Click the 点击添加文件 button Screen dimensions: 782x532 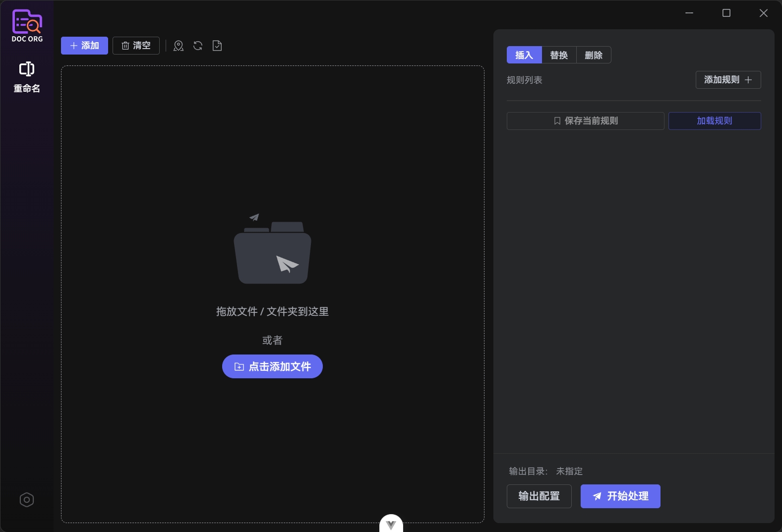coord(272,366)
